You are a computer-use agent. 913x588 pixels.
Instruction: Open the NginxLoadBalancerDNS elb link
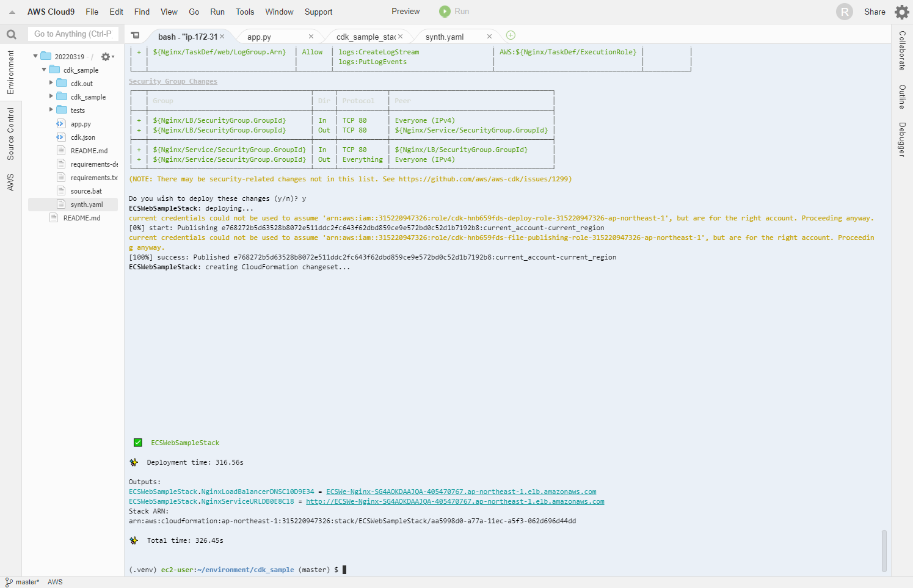pos(461,492)
